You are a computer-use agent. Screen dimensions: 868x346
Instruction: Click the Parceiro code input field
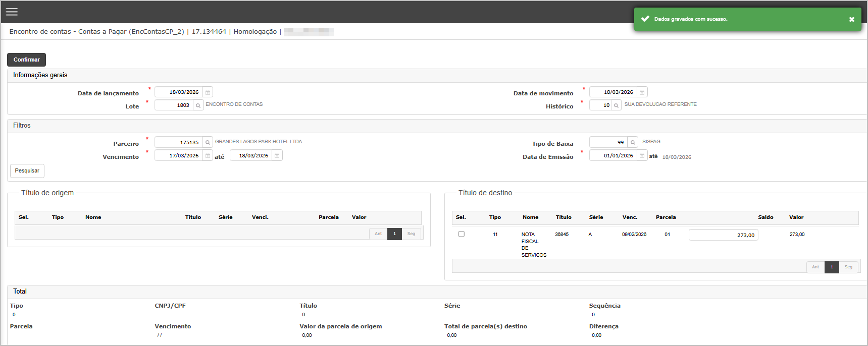[178, 143]
